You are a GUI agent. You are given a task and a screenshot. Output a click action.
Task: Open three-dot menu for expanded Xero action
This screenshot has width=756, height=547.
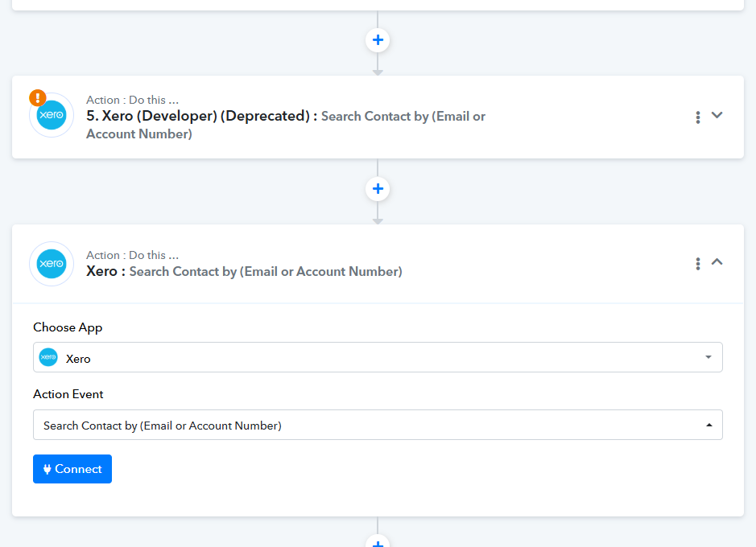point(698,263)
